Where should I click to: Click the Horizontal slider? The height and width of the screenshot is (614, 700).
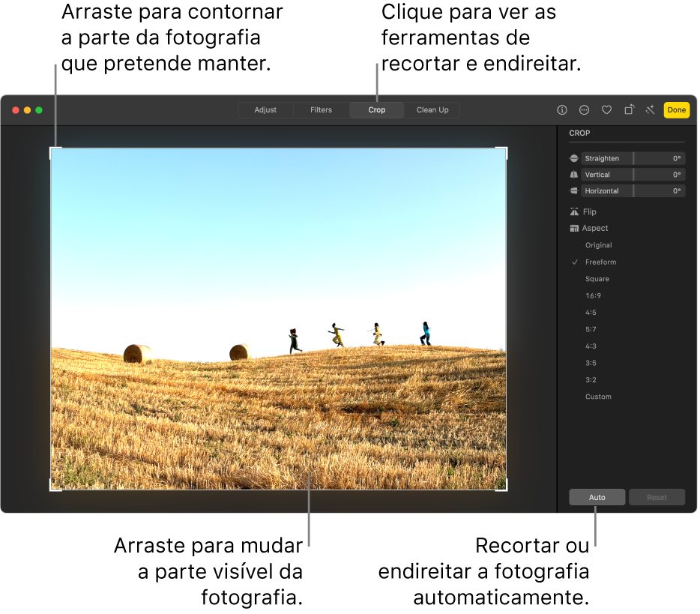(635, 191)
